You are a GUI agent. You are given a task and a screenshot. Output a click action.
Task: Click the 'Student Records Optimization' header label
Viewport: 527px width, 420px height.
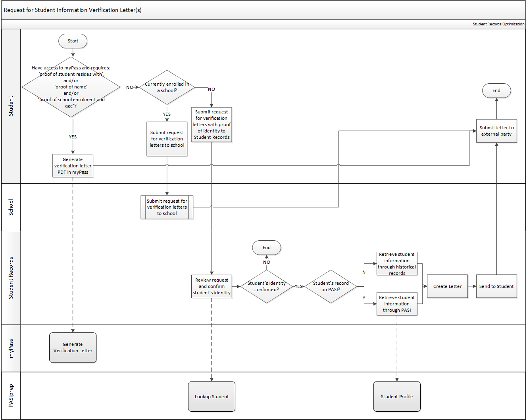pos(498,24)
